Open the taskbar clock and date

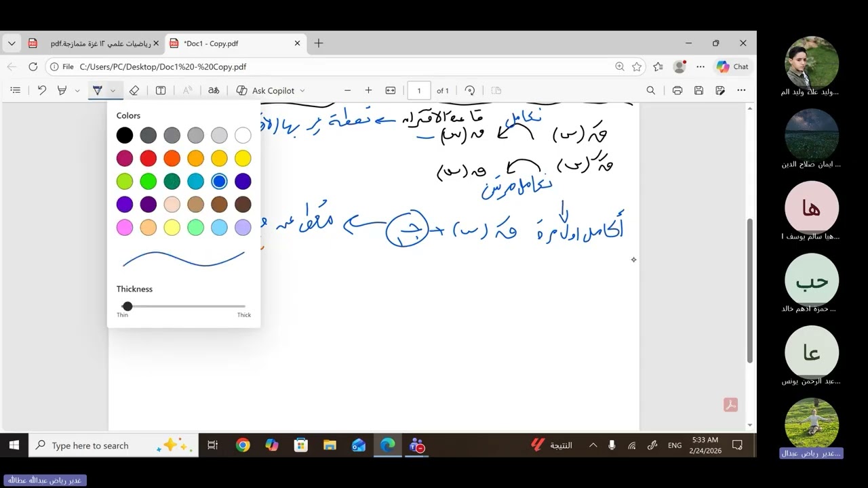pyautogui.click(x=705, y=445)
